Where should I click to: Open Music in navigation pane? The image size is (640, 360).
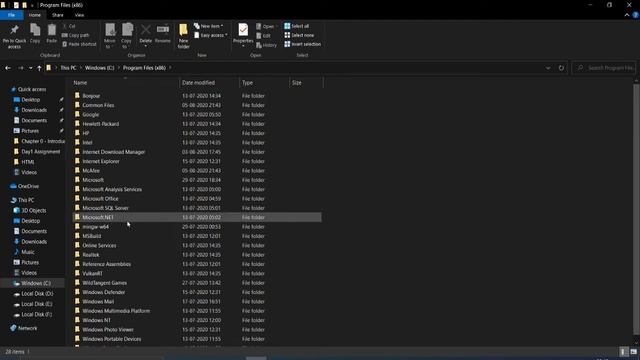(28, 252)
